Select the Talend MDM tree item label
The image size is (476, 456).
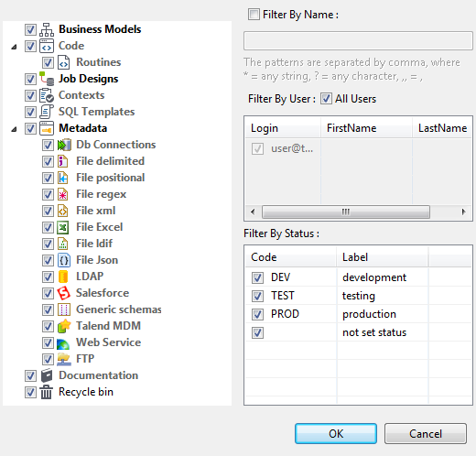(108, 326)
